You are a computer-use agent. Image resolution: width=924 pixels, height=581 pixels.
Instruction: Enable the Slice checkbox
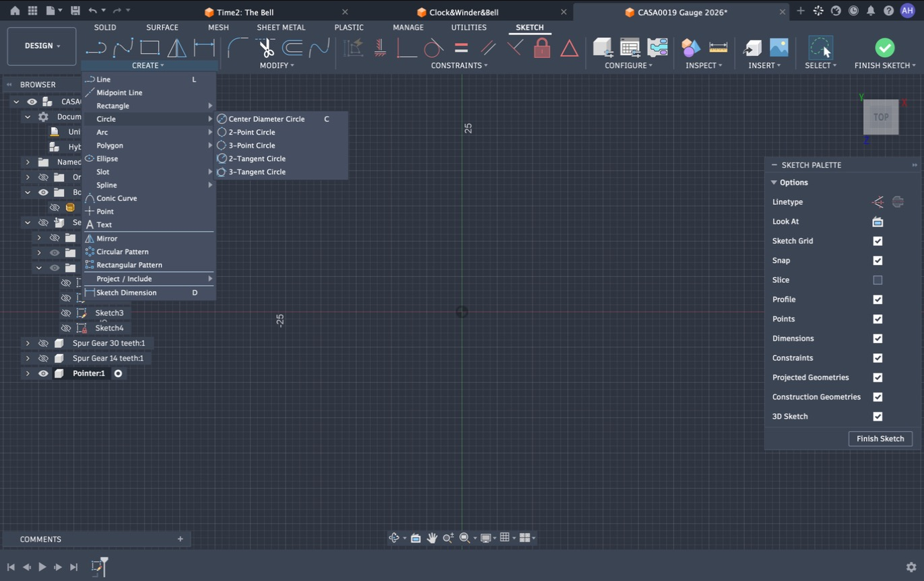tap(878, 280)
